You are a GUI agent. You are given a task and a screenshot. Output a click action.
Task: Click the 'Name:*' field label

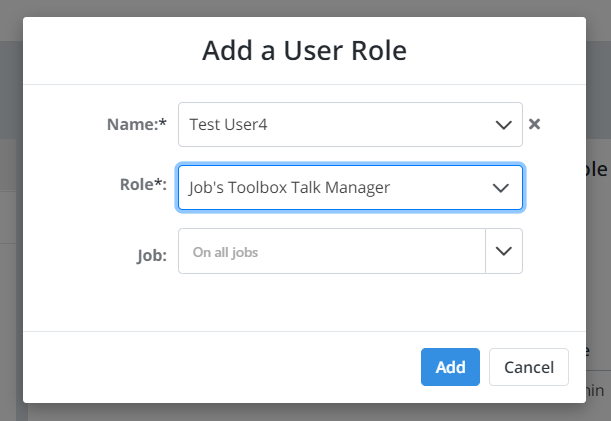(x=137, y=124)
